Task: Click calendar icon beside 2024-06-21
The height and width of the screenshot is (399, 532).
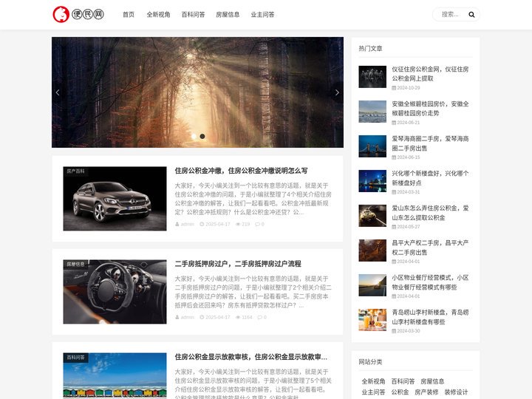Action: (394, 123)
